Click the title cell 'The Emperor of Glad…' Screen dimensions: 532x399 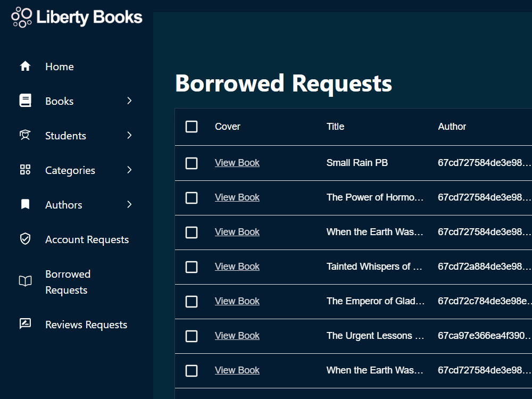376,301
